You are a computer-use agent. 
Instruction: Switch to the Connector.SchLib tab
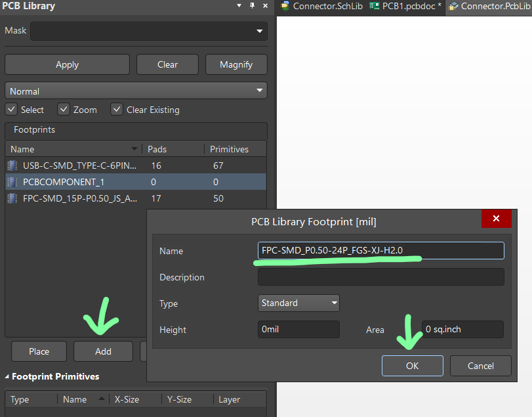point(321,7)
